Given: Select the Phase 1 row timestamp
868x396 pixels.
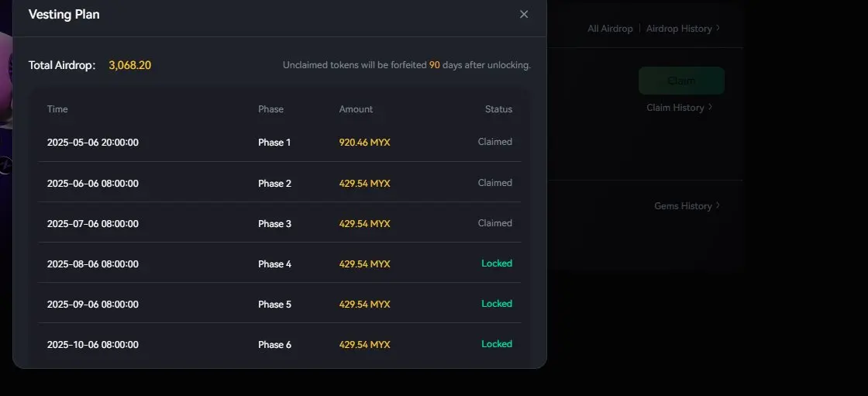Looking at the screenshot, I should (92, 143).
